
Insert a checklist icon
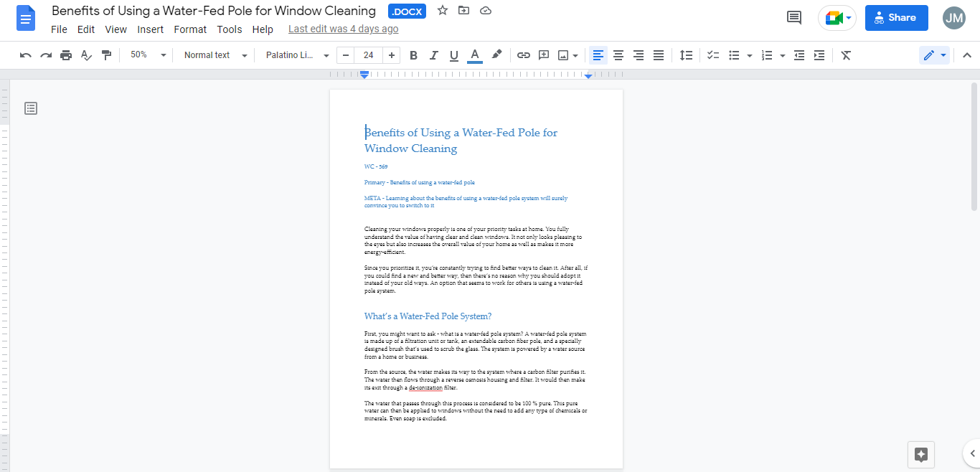[713, 55]
